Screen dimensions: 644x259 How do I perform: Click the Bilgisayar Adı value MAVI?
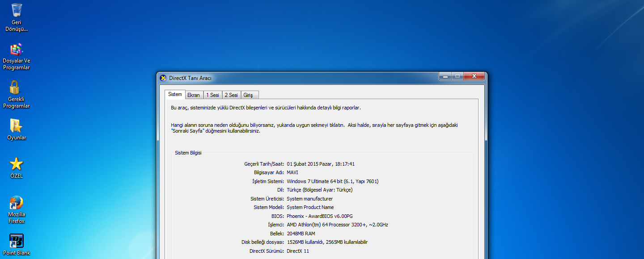click(x=292, y=173)
